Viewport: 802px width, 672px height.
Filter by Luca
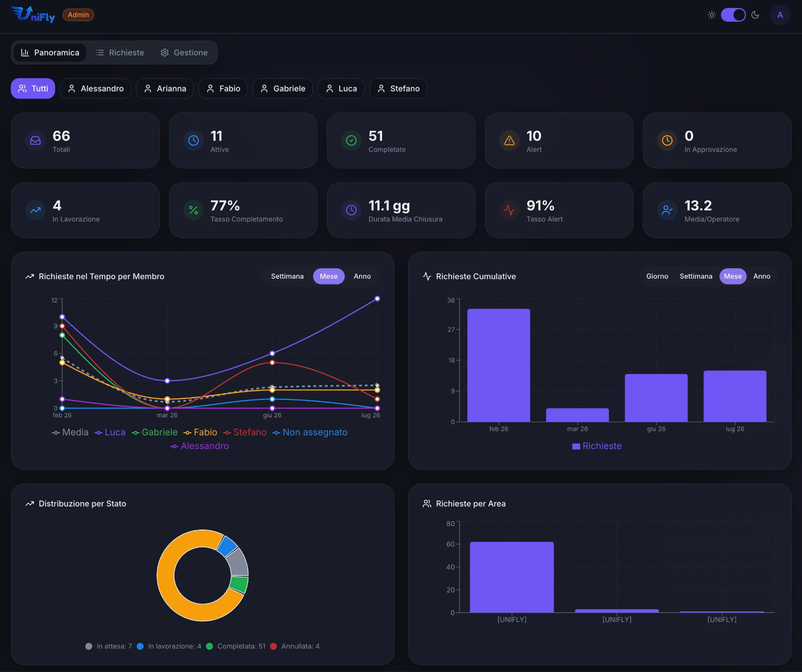341,89
